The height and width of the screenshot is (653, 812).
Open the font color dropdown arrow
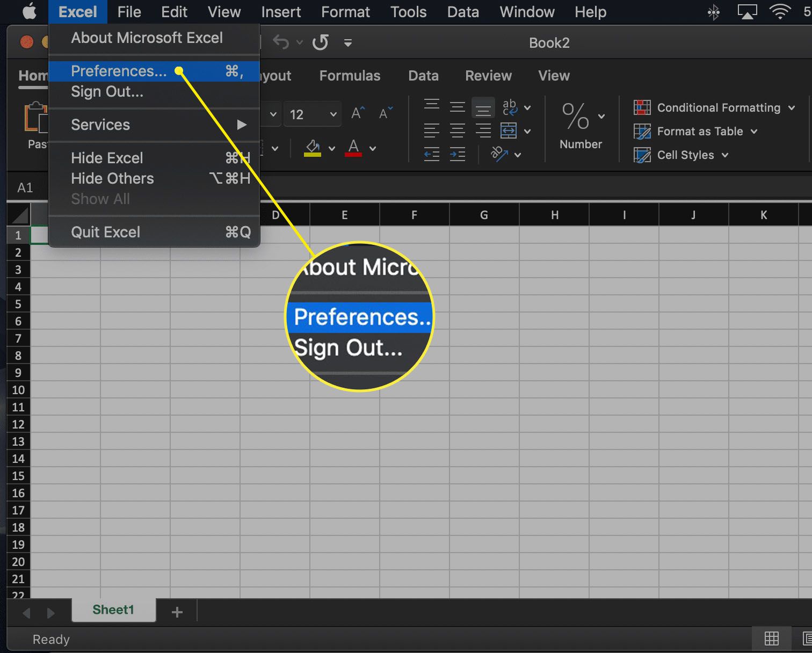pyautogui.click(x=373, y=148)
